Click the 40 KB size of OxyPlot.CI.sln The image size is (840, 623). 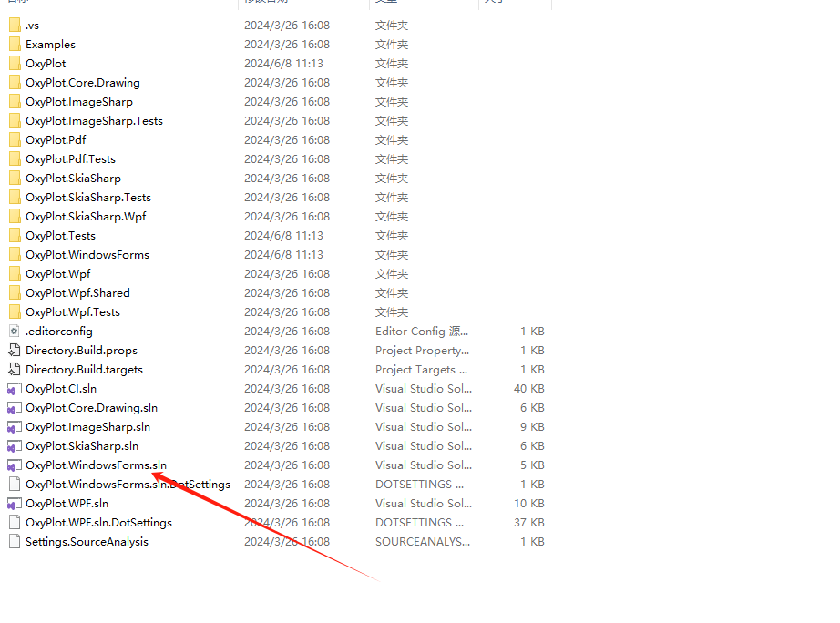pos(528,389)
